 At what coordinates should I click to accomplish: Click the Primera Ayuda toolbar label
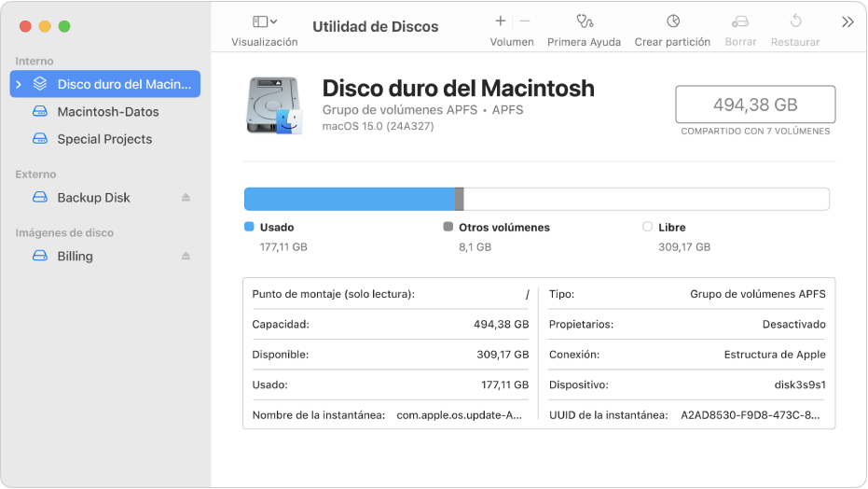[x=584, y=42]
